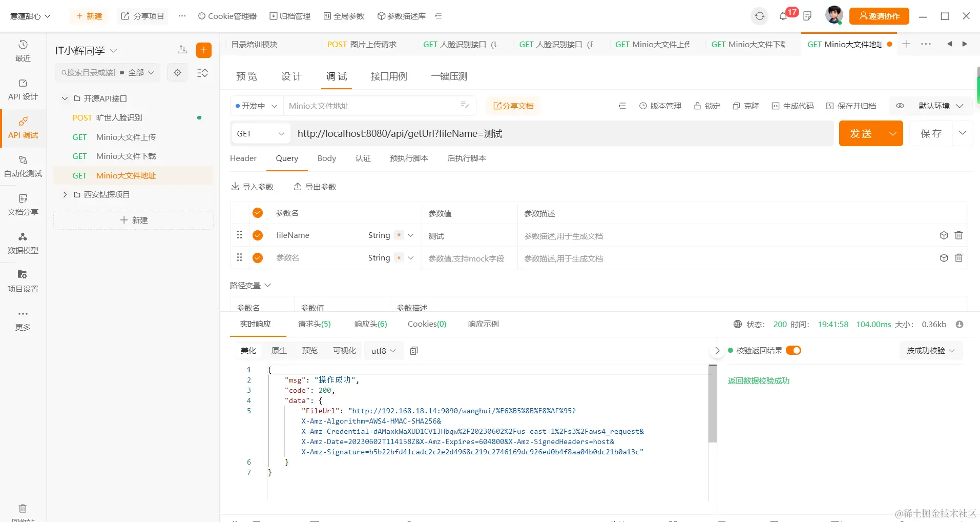Image resolution: width=980 pixels, height=522 pixels.
Task: Open the tab bar three-dots menu
Action: pyautogui.click(x=926, y=44)
